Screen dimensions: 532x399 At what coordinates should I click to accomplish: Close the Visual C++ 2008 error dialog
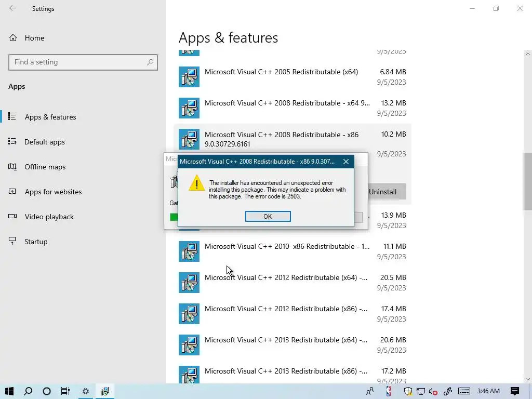coord(345,162)
